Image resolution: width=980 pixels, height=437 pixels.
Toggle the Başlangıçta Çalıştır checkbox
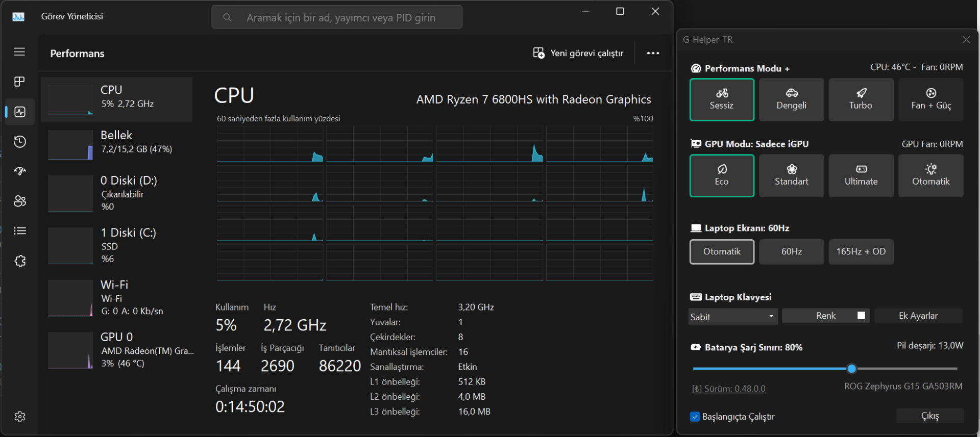(x=695, y=417)
